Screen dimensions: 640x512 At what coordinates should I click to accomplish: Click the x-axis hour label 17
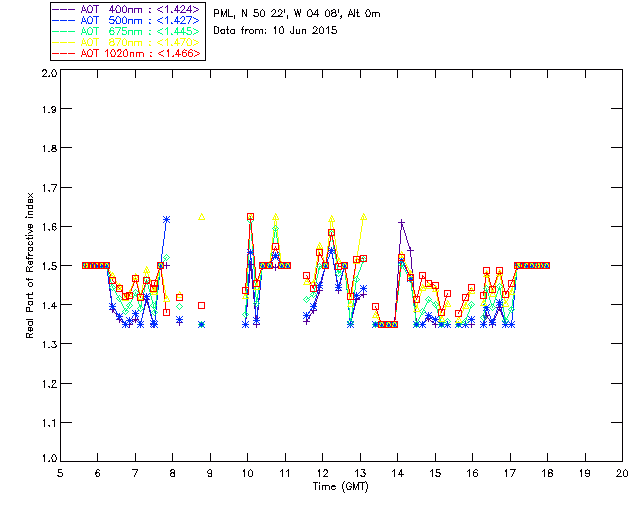click(510, 473)
